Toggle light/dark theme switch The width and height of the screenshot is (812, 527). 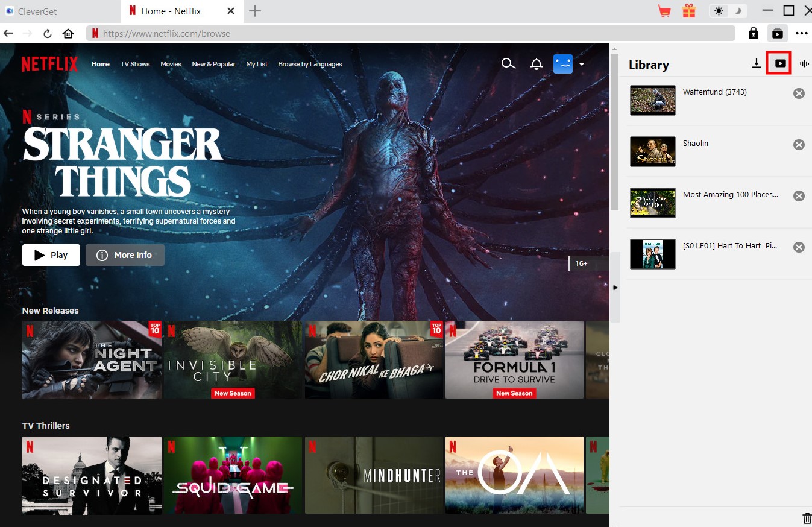click(728, 11)
